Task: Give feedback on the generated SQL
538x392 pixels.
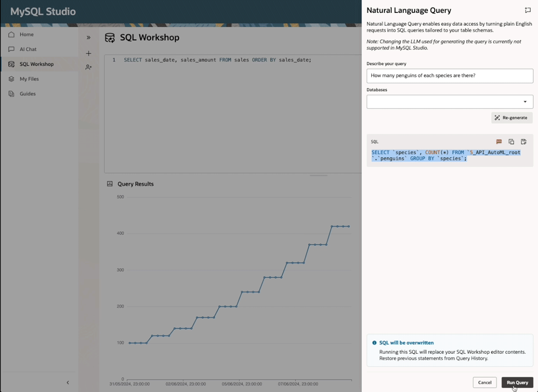Action: [499, 141]
